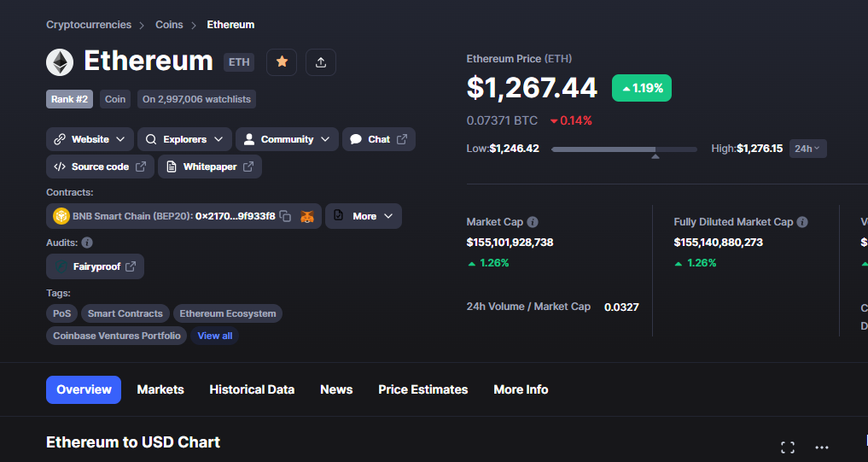Image resolution: width=868 pixels, height=462 pixels.
Task: Click the Ethereum diamond logo icon
Action: point(60,62)
